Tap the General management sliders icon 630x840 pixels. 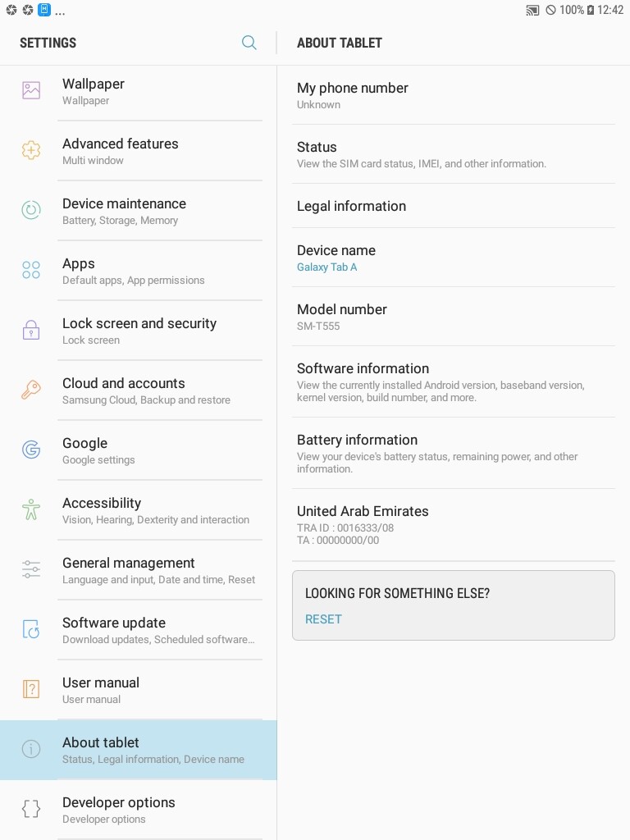point(31,569)
